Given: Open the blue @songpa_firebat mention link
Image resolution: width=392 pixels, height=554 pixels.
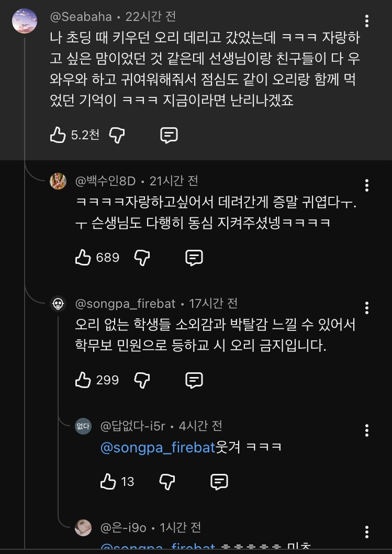Looking at the screenshot, I should point(158,448).
